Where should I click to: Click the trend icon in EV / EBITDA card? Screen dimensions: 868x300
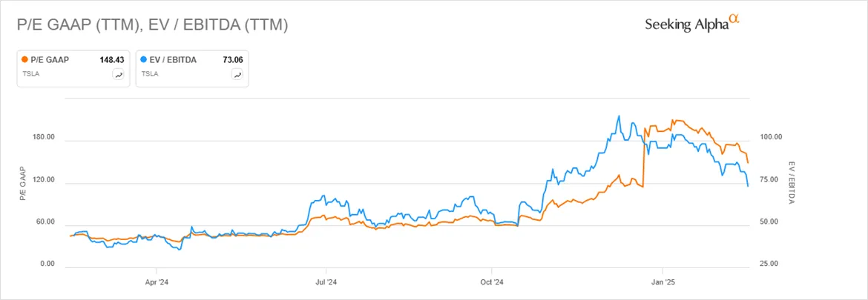pyautogui.click(x=238, y=75)
